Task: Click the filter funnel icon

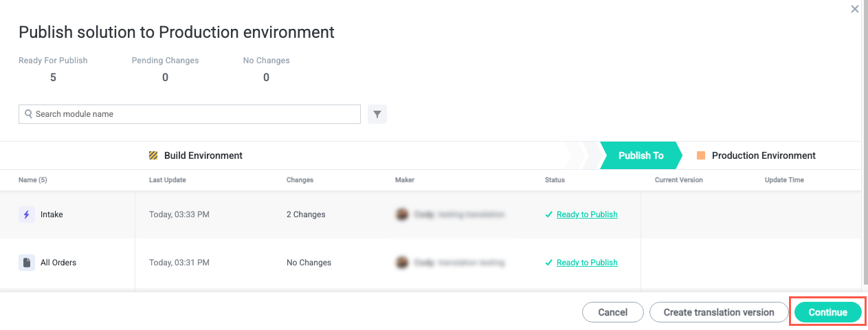Action: tap(377, 114)
